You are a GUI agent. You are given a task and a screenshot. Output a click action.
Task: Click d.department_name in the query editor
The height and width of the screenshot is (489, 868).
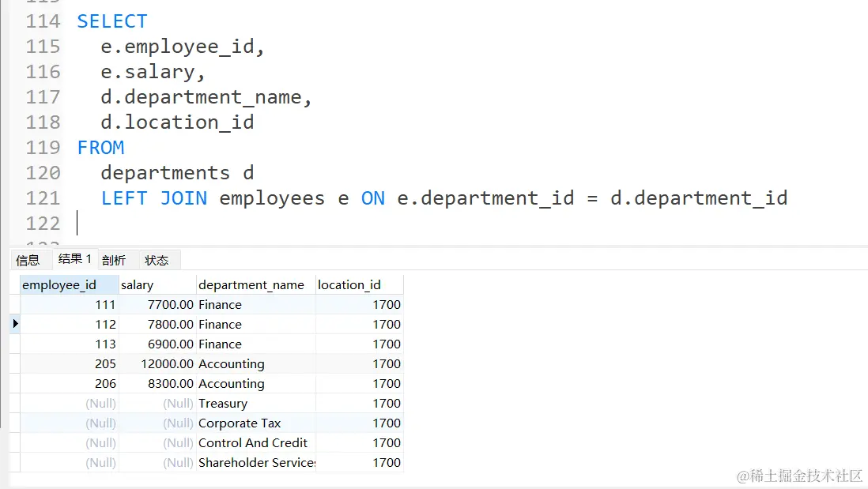(201, 97)
